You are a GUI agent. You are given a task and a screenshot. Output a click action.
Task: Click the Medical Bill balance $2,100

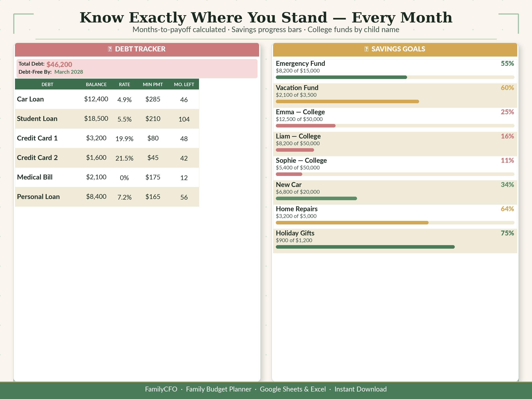click(x=96, y=177)
